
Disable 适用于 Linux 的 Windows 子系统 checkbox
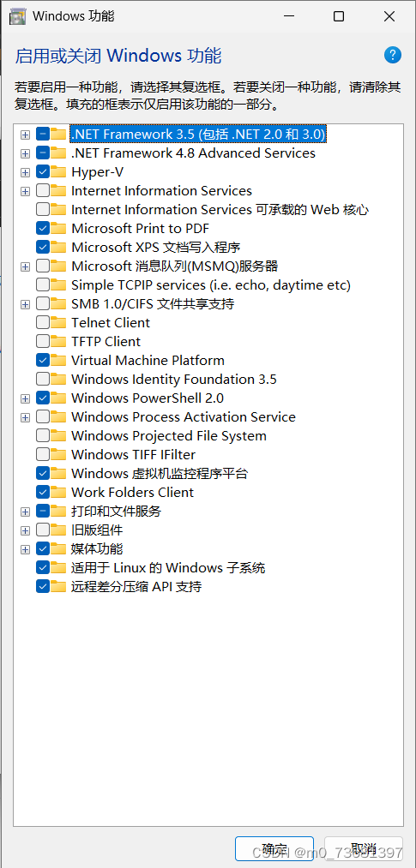(43, 567)
